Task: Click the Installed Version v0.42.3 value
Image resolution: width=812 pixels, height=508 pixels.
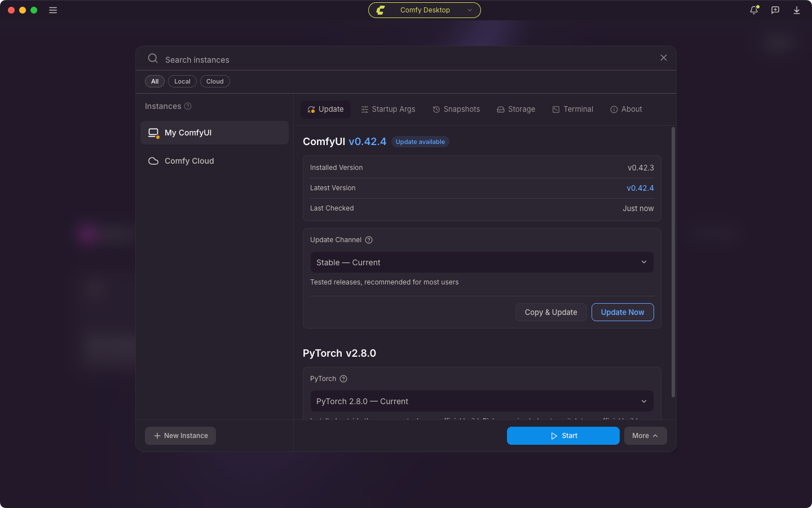Action: coord(641,168)
